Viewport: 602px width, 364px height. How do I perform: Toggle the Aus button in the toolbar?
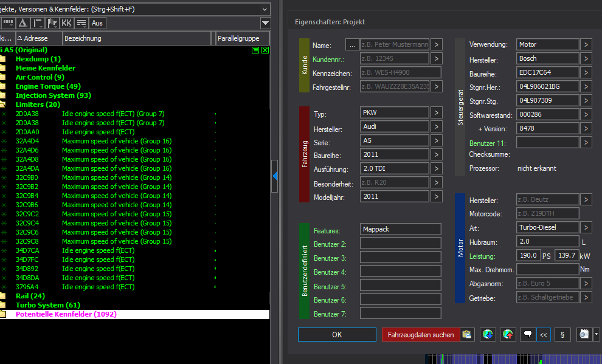click(x=97, y=23)
